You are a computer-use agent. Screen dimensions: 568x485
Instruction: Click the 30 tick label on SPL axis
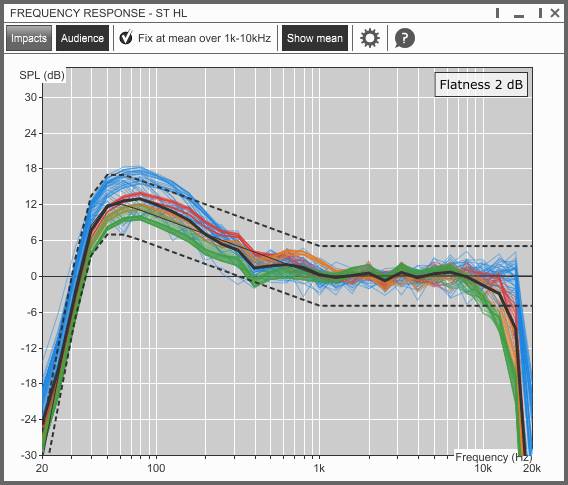click(31, 97)
